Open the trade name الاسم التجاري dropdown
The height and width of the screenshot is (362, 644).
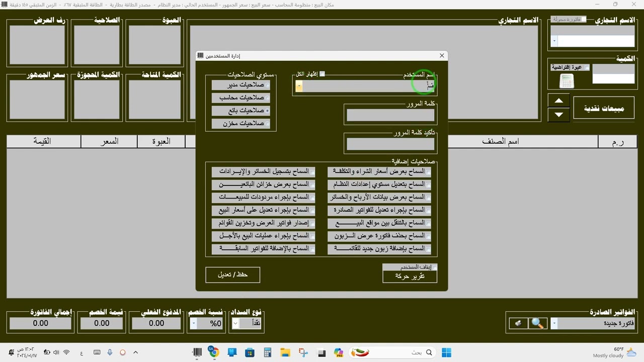click(x=554, y=41)
